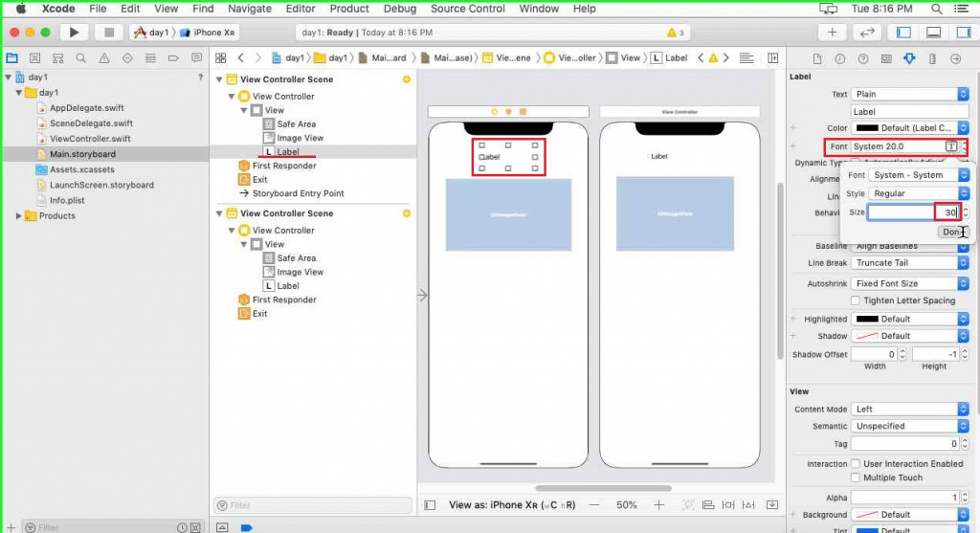Screen dimensions: 980x533
Task: Expand the Products folder
Action: point(19,215)
